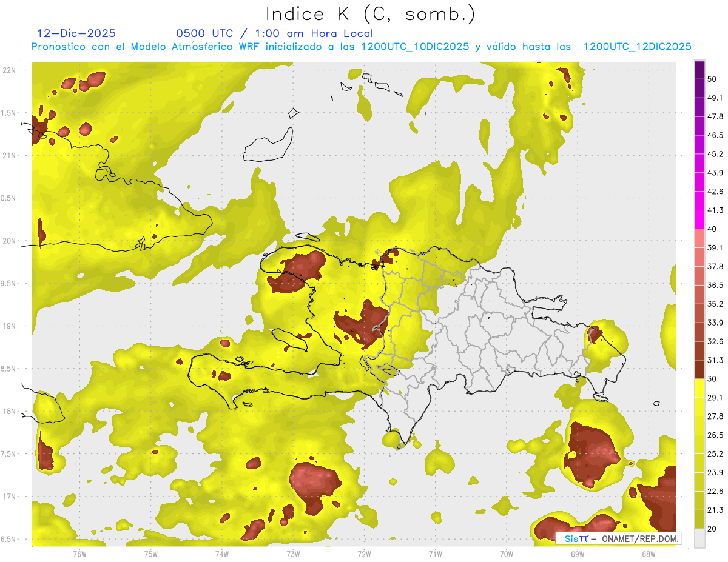Viewport: 728px width, 562px height.
Task: Click the "50" colorbar value
Action: pyautogui.click(x=712, y=79)
